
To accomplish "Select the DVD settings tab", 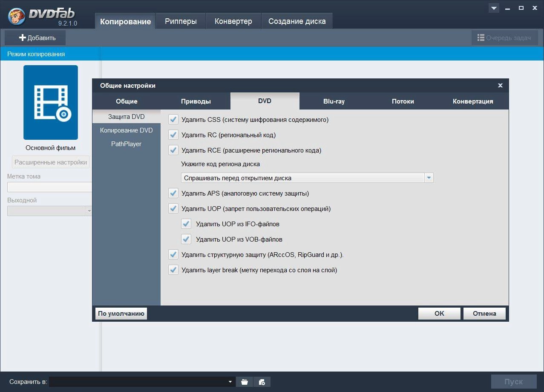I will pos(265,101).
